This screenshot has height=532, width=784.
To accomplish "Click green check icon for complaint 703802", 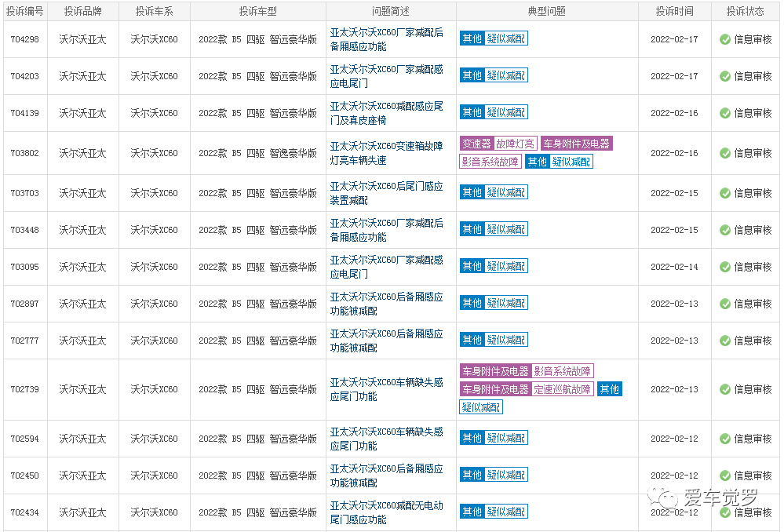I will click(725, 154).
